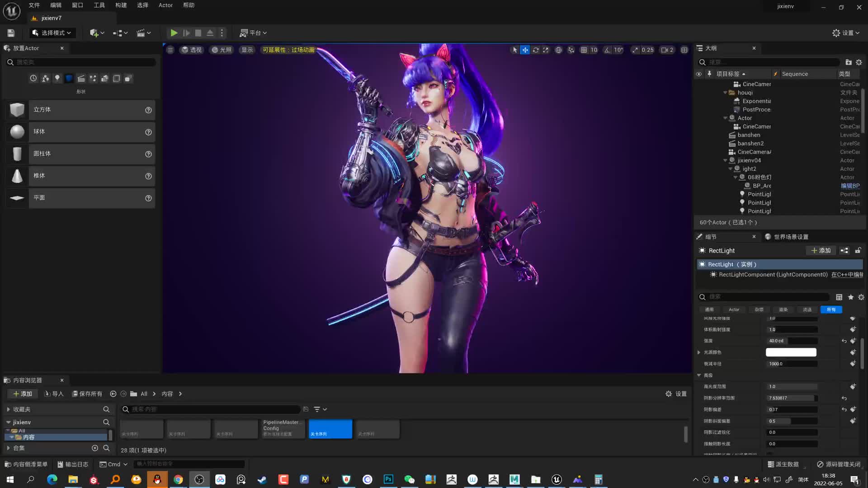The width and height of the screenshot is (868, 488).
Task: Open help for the 平面 plane
Action: tap(148, 198)
